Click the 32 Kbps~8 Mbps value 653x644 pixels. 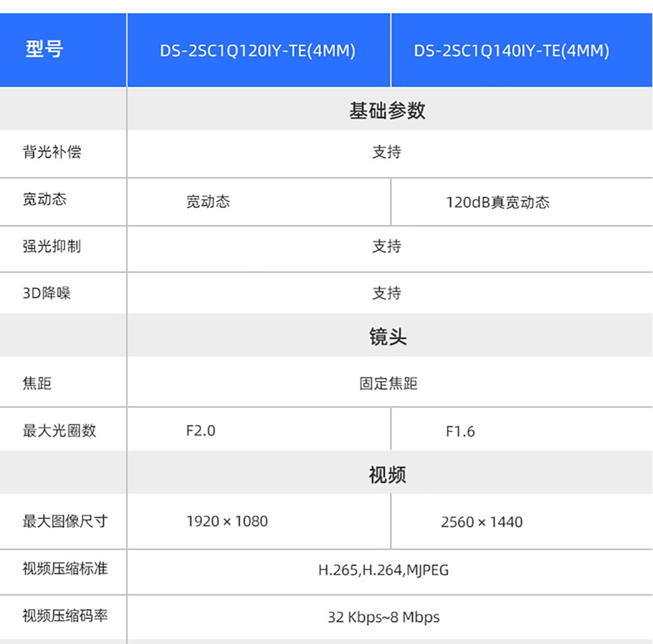point(383,617)
